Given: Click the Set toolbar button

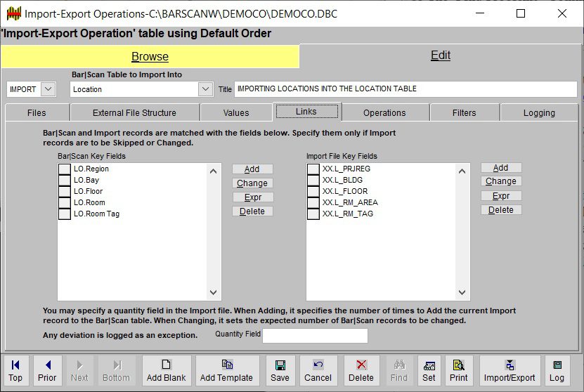Looking at the screenshot, I should [429, 370].
